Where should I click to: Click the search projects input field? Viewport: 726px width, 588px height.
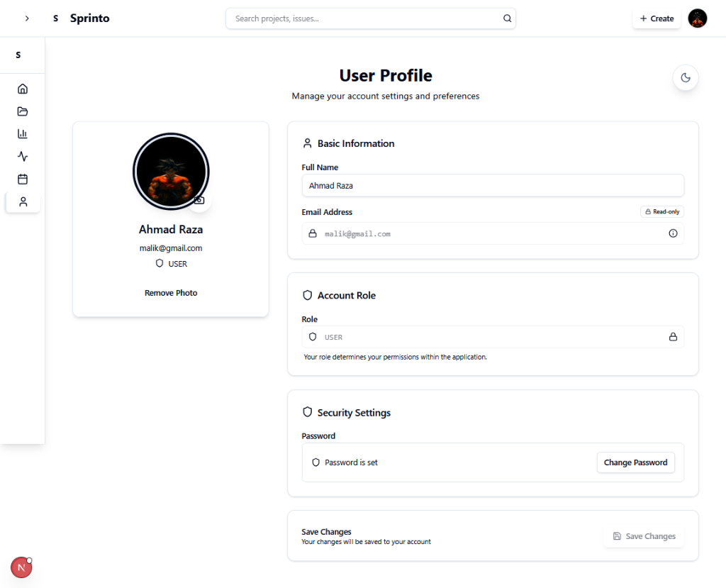click(x=370, y=18)
